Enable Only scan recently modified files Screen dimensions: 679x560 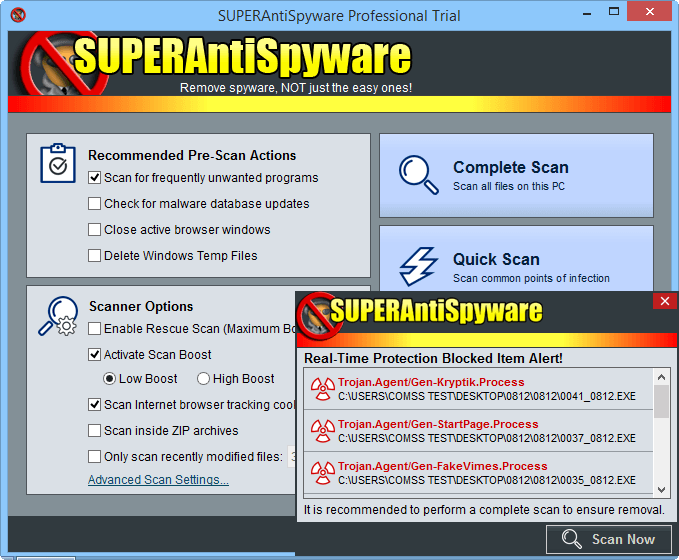pyautogui.click(x=94, y=456)
